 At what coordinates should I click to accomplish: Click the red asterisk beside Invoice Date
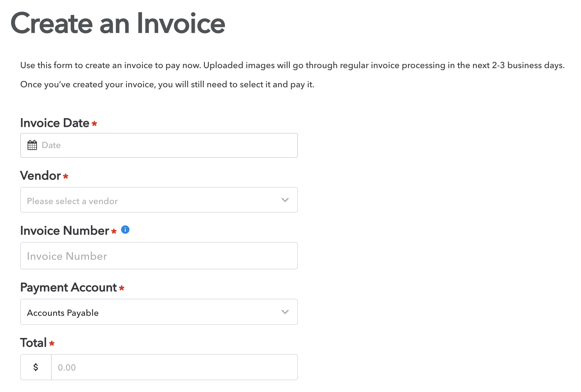(94, 124)
